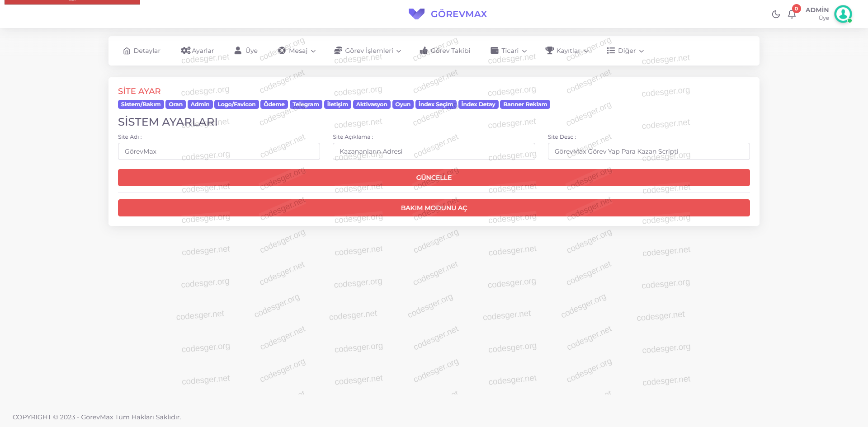Open Ayarlar gears menu item
The width and height of the screenshot is (868, 427).
coord(197,51)
